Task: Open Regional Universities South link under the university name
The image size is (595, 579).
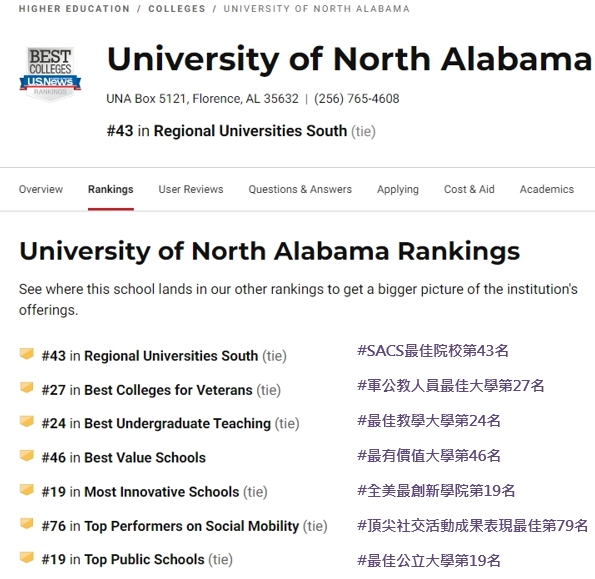Action: click(250, 131)
